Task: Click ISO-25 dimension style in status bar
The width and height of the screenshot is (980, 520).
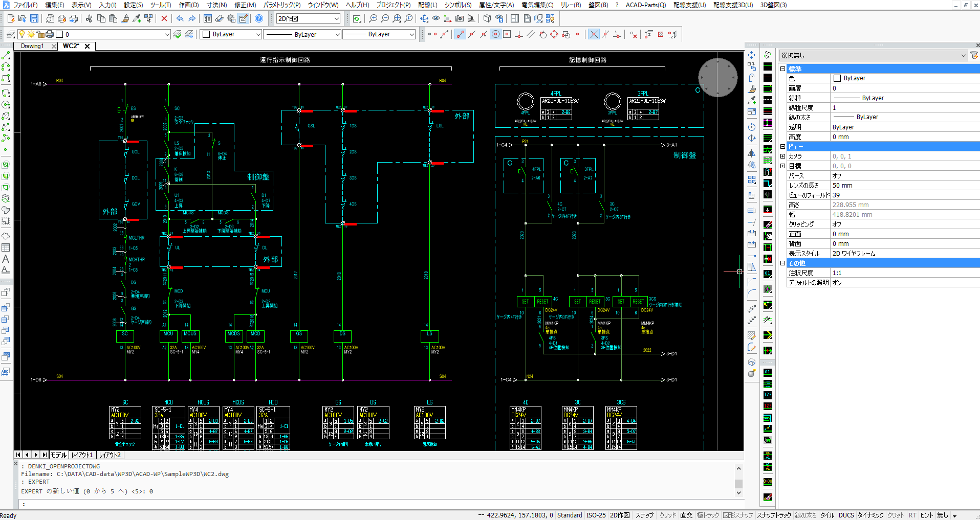Action: click(596, 515)
